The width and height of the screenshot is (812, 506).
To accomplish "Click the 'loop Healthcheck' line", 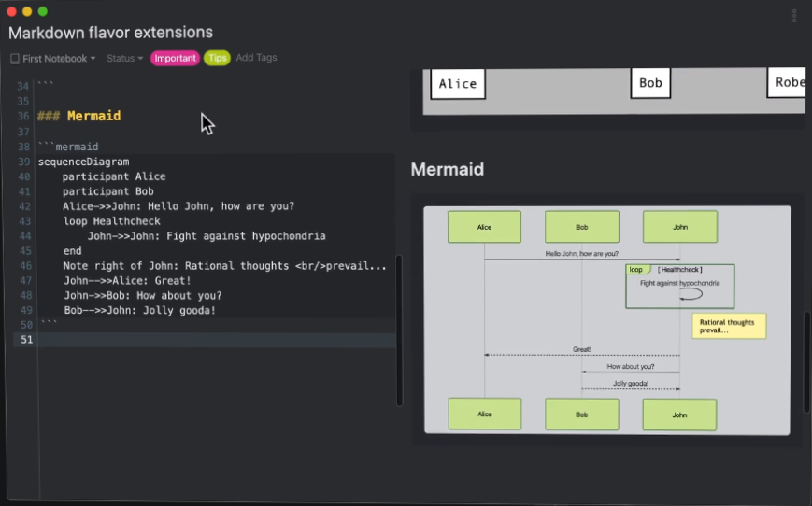I will coord(111,221).
